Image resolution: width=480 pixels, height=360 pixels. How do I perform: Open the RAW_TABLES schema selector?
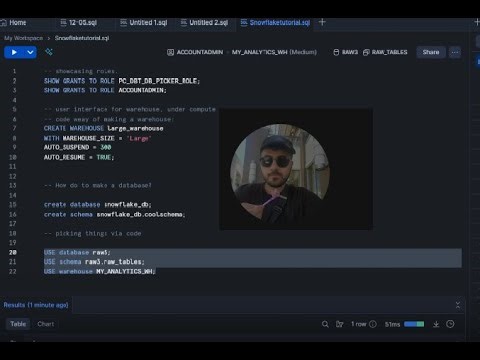385,52
